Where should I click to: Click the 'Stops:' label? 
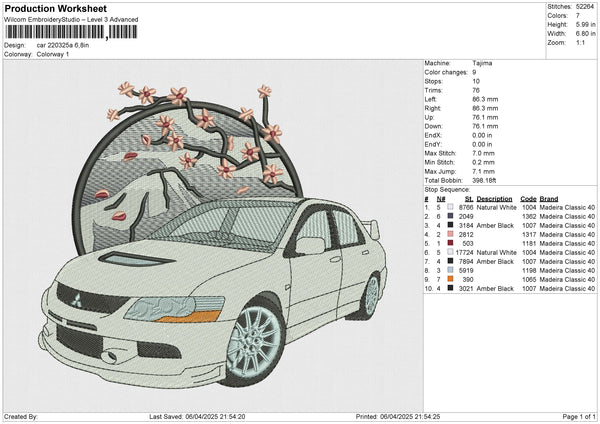[x=434, y=81]
